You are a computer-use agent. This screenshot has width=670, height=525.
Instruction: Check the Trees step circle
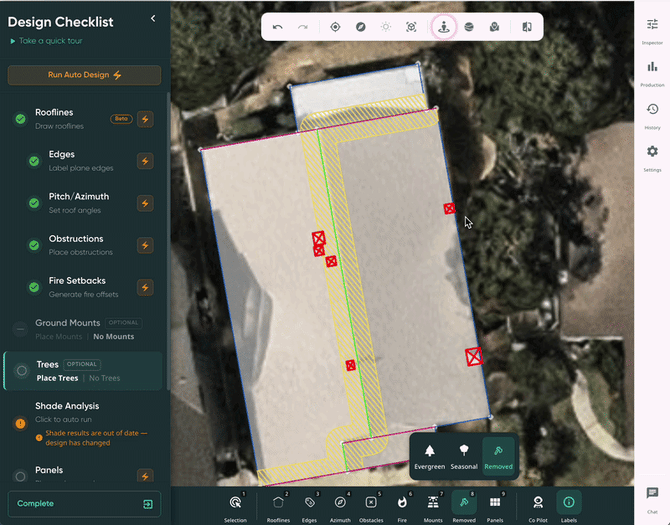coord(22,371)
